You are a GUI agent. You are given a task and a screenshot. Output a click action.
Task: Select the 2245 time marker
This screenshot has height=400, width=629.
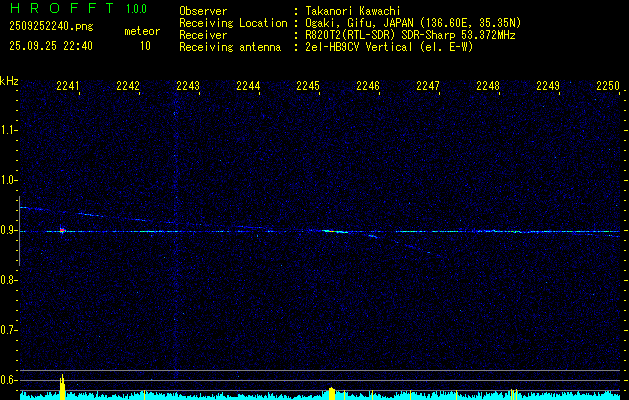308,87
